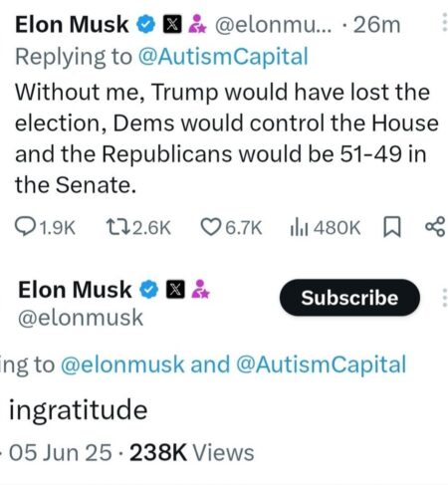Open @AutismCapital profile from first reply line
Image resolution: width=448 pixels, height=485 pixels.
pyautogui.click(x=223, y=57)
